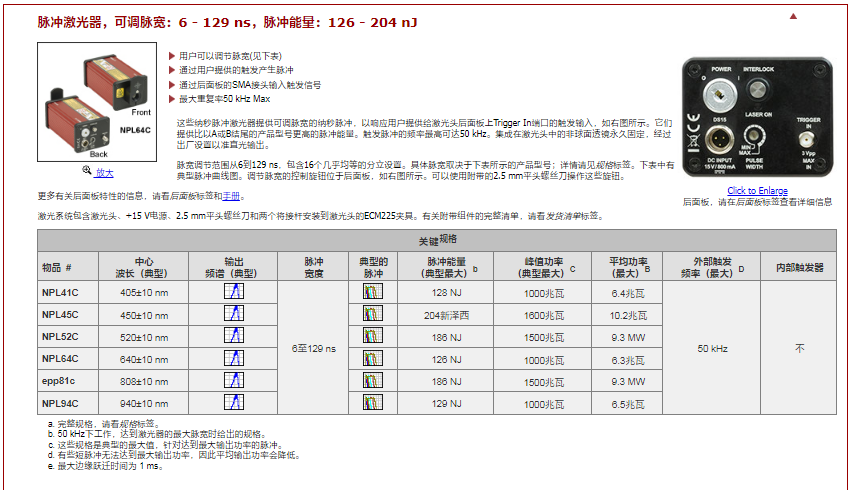The width and height of the screenshot is (850, 490).
Task: Open the 手册 manual link
Action: tap(231, 196)
